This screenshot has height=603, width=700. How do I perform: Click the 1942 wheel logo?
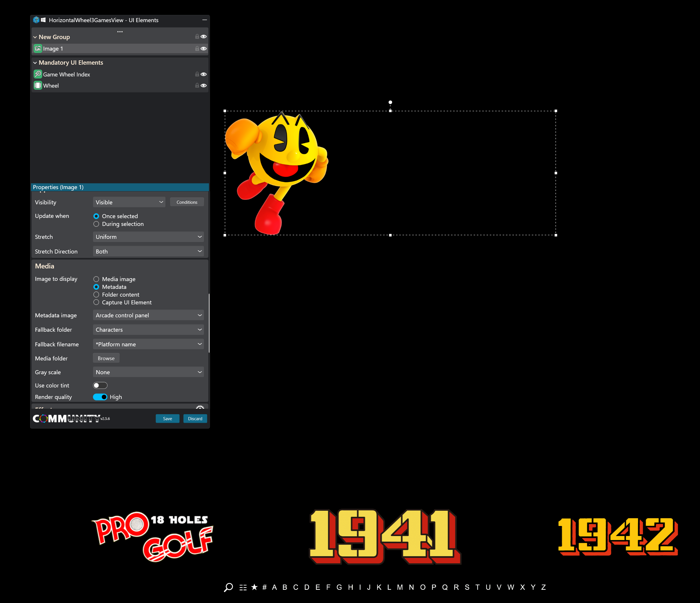[618, 537]
